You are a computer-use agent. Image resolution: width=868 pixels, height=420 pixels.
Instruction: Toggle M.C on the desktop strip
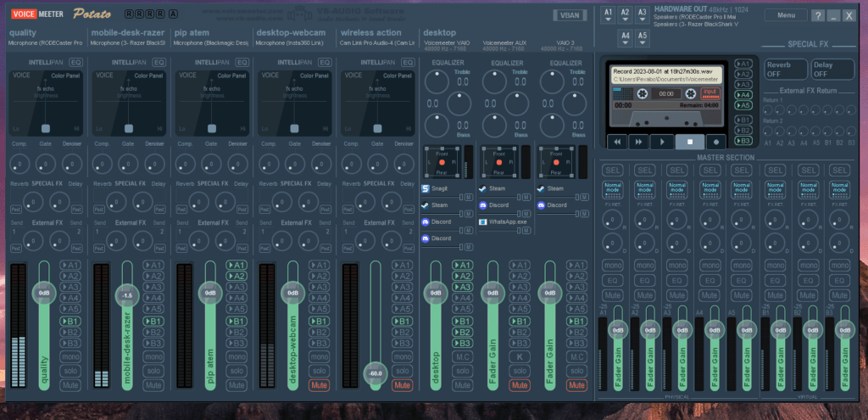pyautogui.click(x=462, y=356)
